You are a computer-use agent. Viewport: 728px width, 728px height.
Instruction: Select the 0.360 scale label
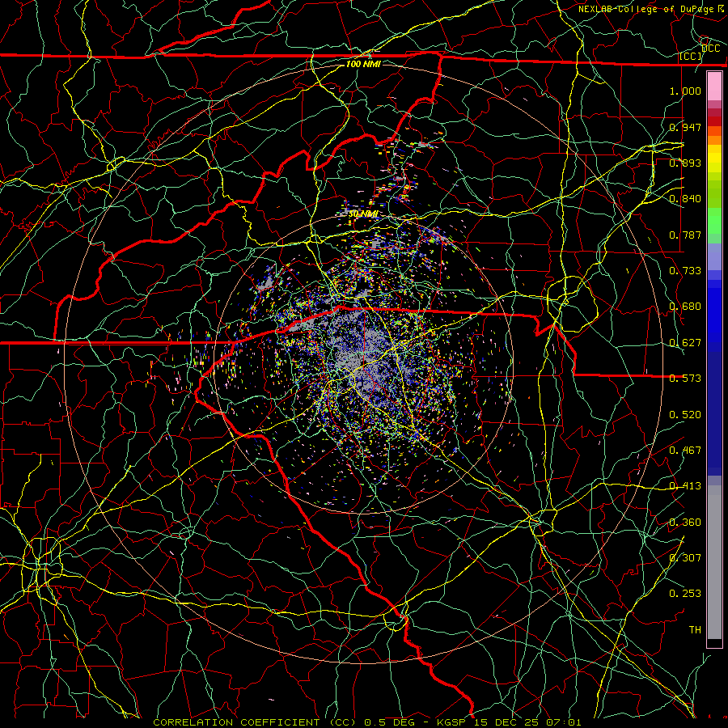click(685, 522)
